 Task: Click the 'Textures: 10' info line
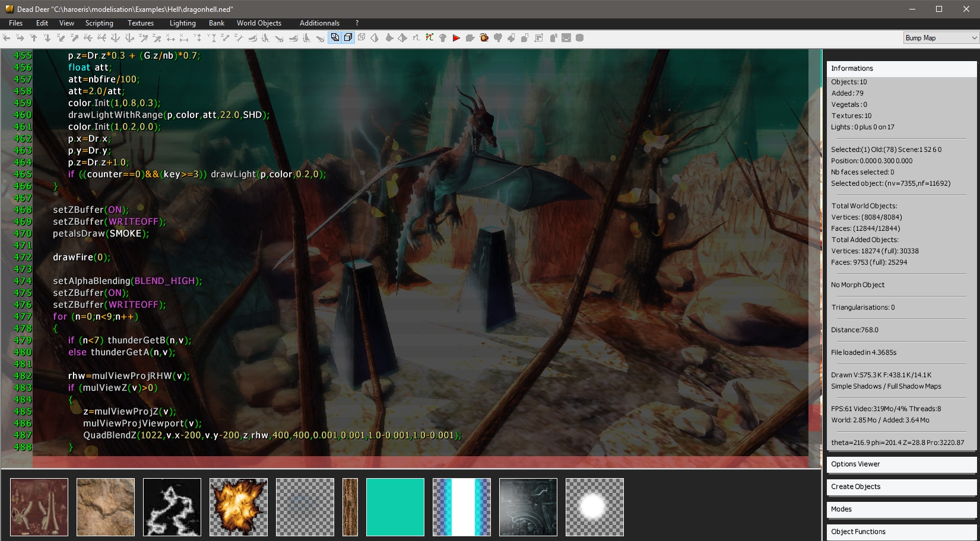tap(851, 116)
